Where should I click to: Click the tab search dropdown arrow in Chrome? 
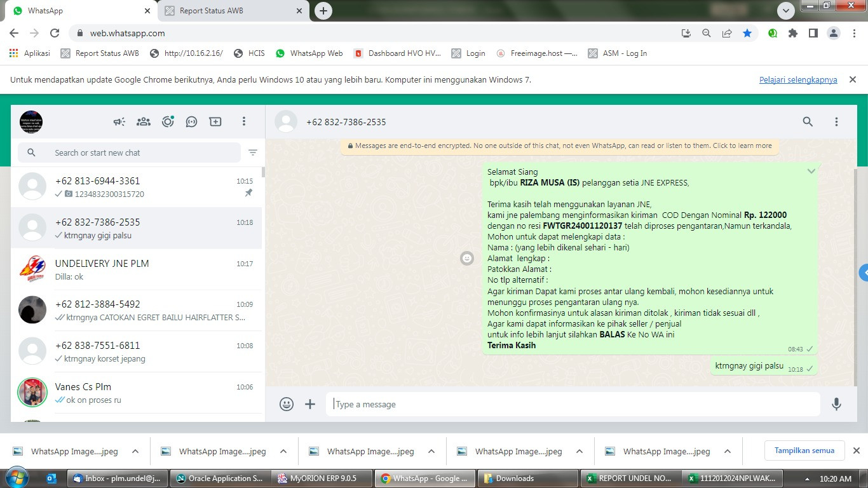click(786, 11)
